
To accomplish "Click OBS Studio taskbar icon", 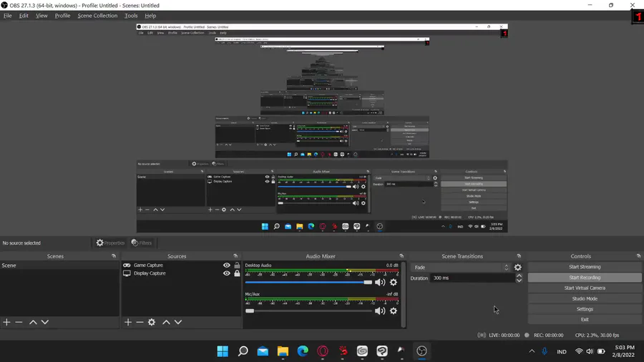I will [421, 351].
